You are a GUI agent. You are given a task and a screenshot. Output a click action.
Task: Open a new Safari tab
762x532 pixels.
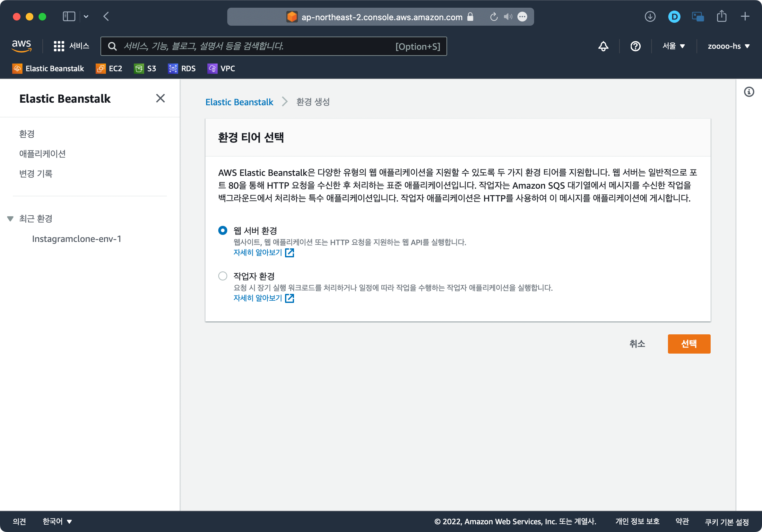(x=745, y=17)
